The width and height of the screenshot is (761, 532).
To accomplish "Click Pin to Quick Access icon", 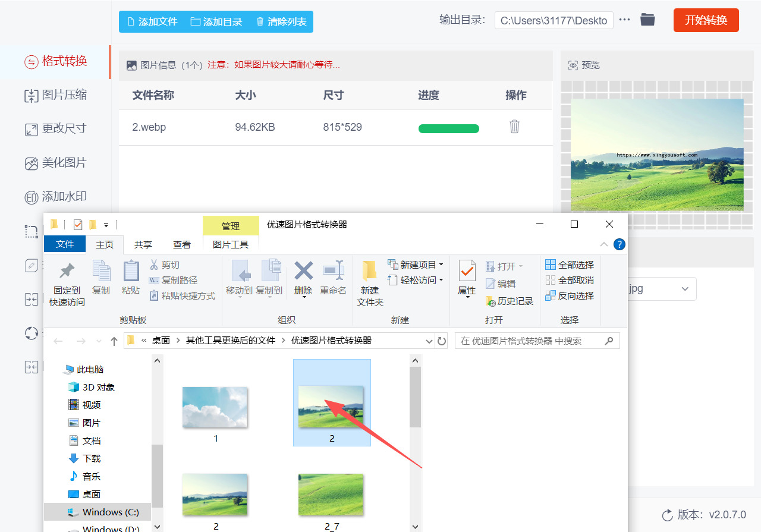I will [67, 272].
